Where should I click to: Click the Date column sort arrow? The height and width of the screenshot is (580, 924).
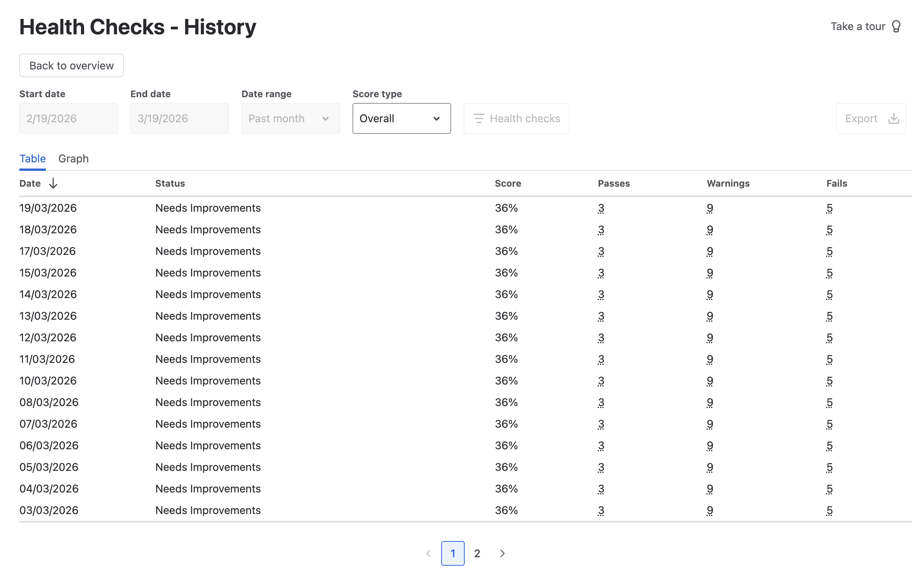pos(53,183)
